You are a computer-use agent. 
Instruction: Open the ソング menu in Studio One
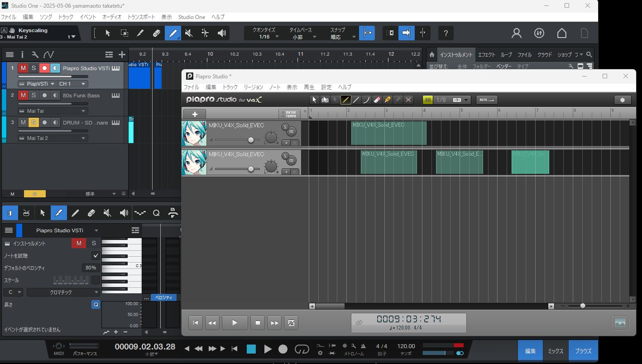click(x=46, y=17)
